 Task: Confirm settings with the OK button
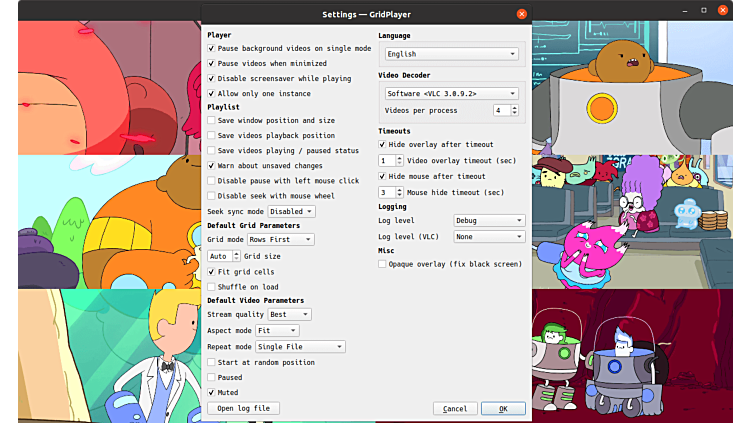pyautogui.click(x=502, y=408)
